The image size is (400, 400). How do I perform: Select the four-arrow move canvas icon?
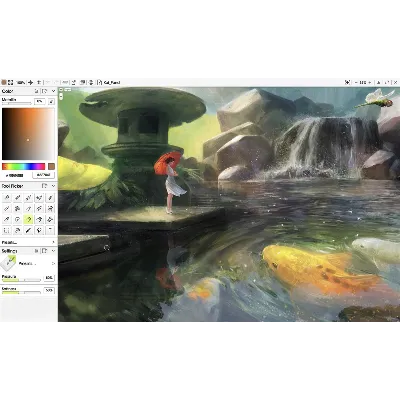coord(30,82)
